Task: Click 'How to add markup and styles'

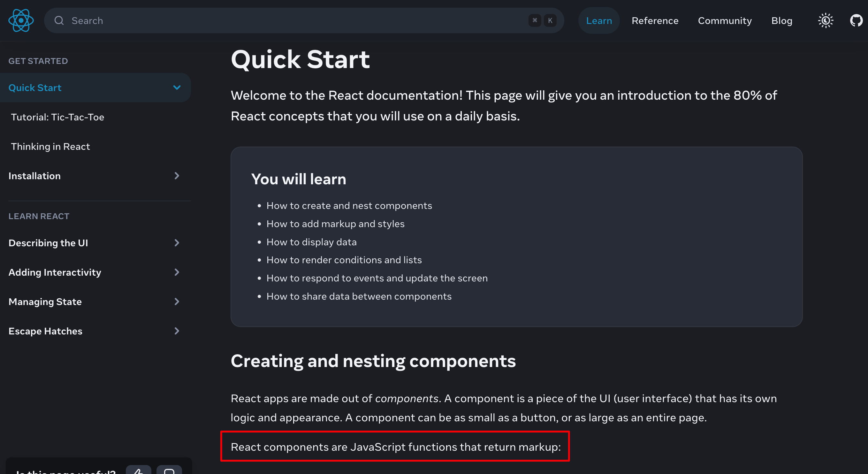Action: [x=336, y=224]
